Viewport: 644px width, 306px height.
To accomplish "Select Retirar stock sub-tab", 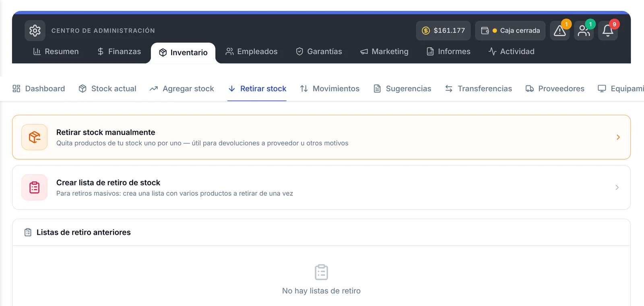I will (257, 88).
